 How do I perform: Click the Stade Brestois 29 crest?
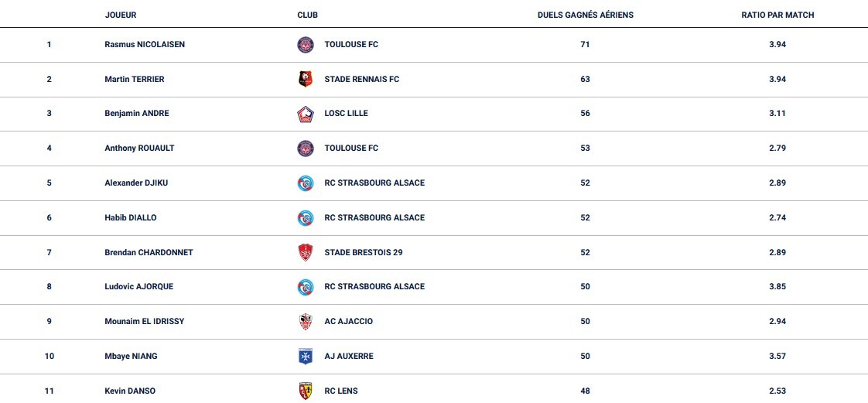click(306, 252)
